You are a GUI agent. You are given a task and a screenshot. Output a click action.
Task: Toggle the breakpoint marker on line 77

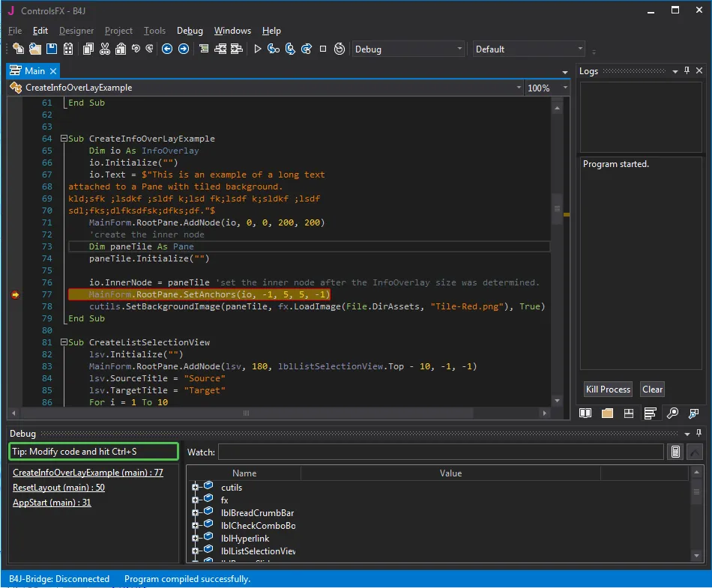15,295
